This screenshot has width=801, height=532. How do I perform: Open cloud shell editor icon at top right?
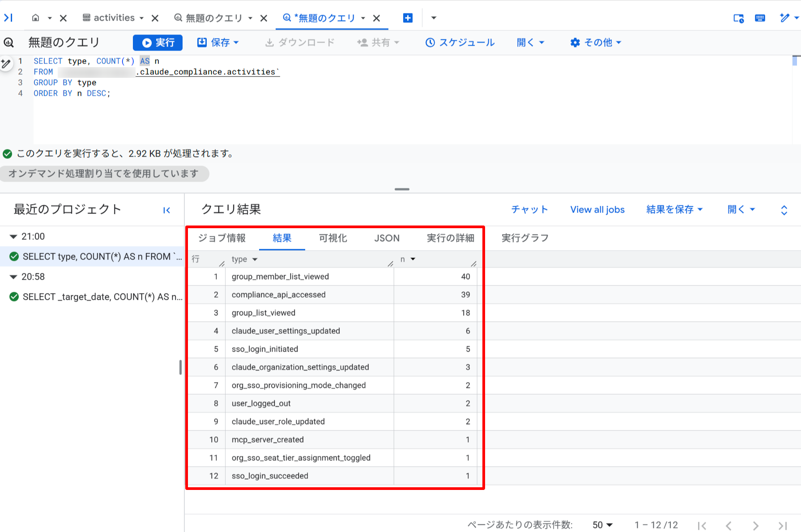738,18
